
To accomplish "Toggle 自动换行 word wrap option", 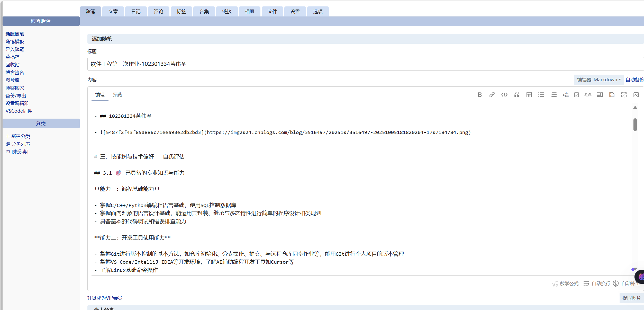I will 597,283.
